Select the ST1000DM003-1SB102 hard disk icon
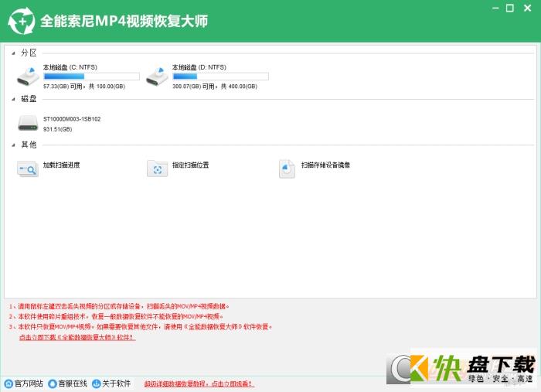Viewport: 541px width, 392px height. 28,123
